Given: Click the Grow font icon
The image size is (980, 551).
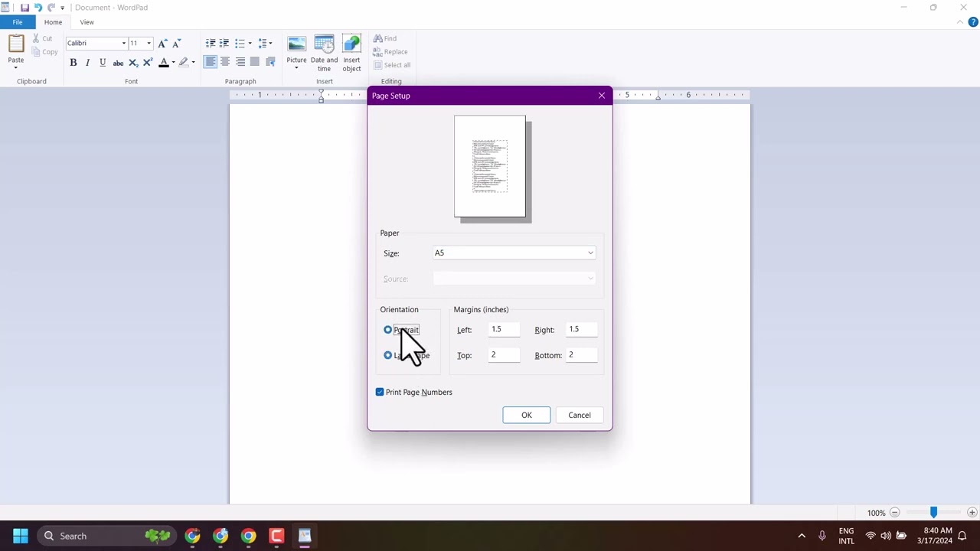Looking at the screenshot, I should coord(162,43).
